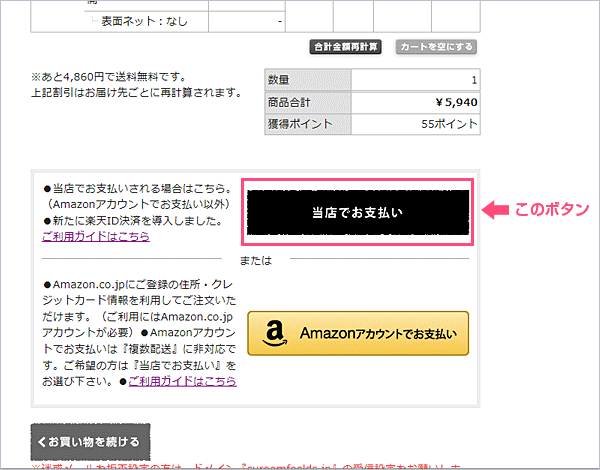Click the 当店でお支払い black button
Screen dimensions: 600x470
(x=358, y=212)
